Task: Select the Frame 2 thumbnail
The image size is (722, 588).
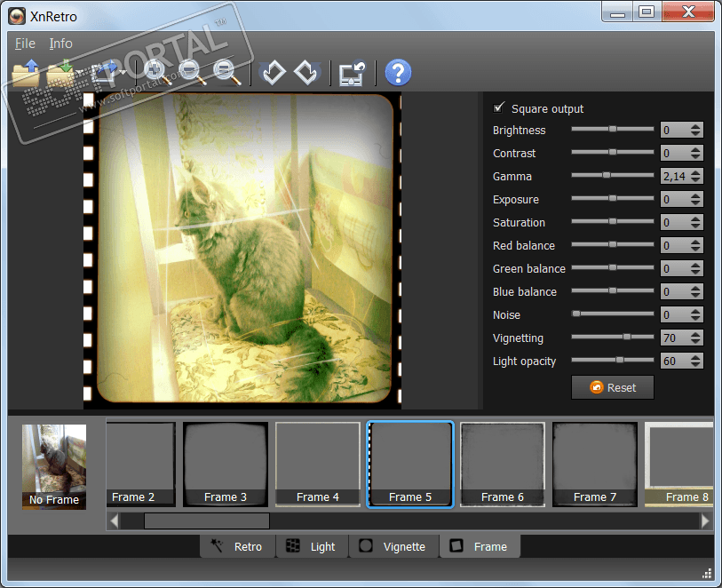Action: click(140, 465)
